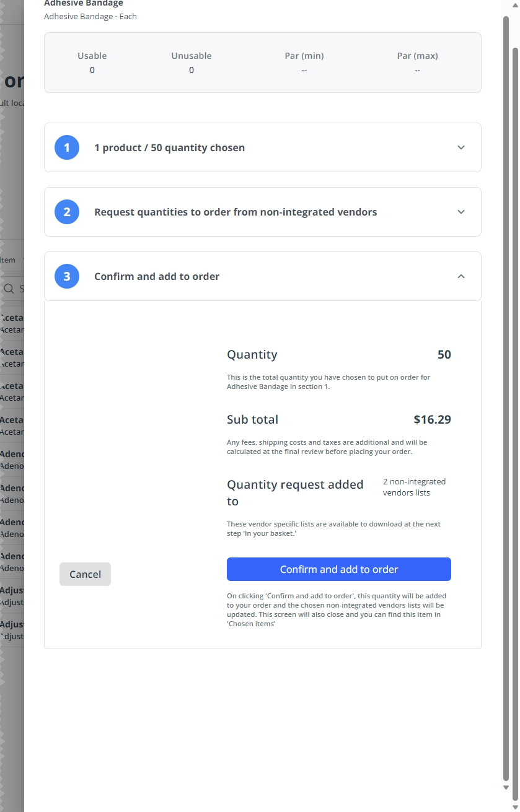Click the magnifier search icon behind the panel
This screenshot has height=812, width=520.
(9, 289)
